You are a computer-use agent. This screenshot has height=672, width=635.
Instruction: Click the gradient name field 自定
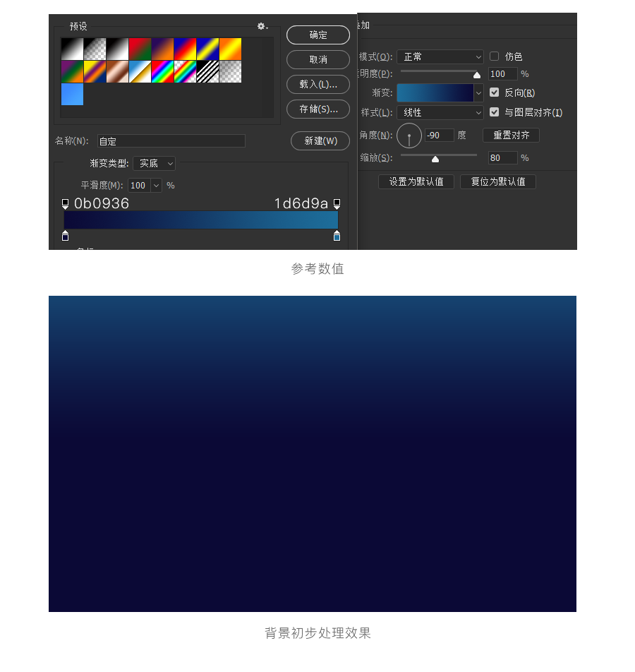(171, 141)
